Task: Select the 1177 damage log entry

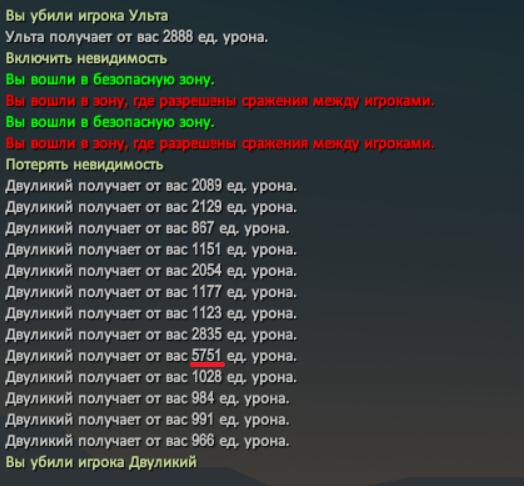Action: (151, 292)
